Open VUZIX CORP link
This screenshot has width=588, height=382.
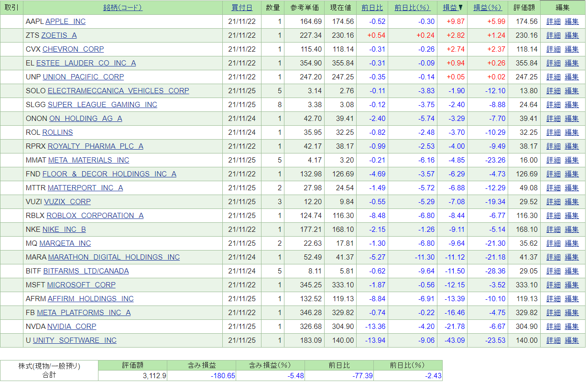tap(68, 202)
